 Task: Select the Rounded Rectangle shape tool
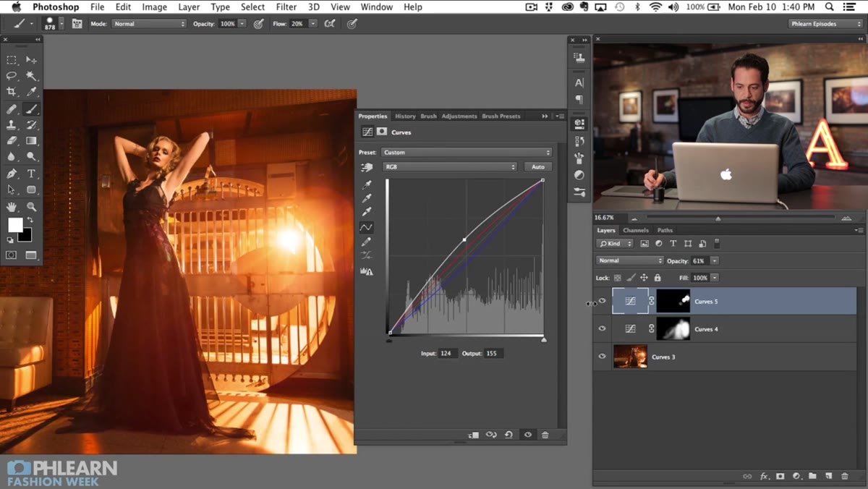point(31,190)
